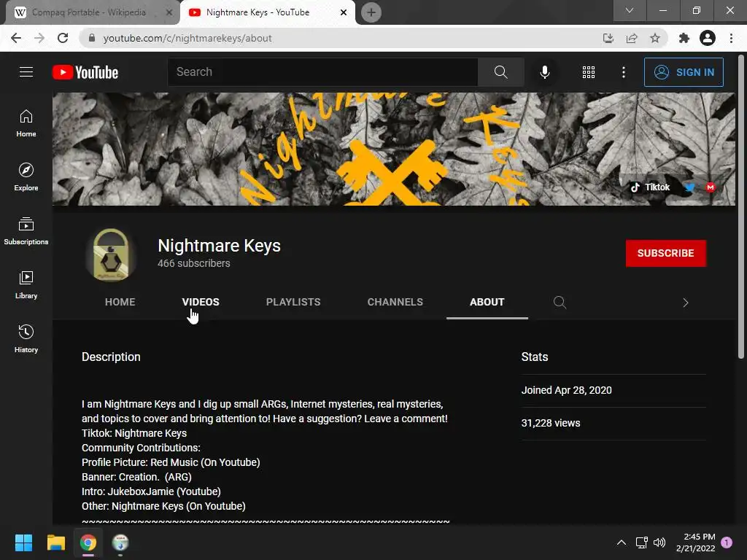
Task: Click the Nightmare Keys channel avatar
Action: tap(111, 254)
